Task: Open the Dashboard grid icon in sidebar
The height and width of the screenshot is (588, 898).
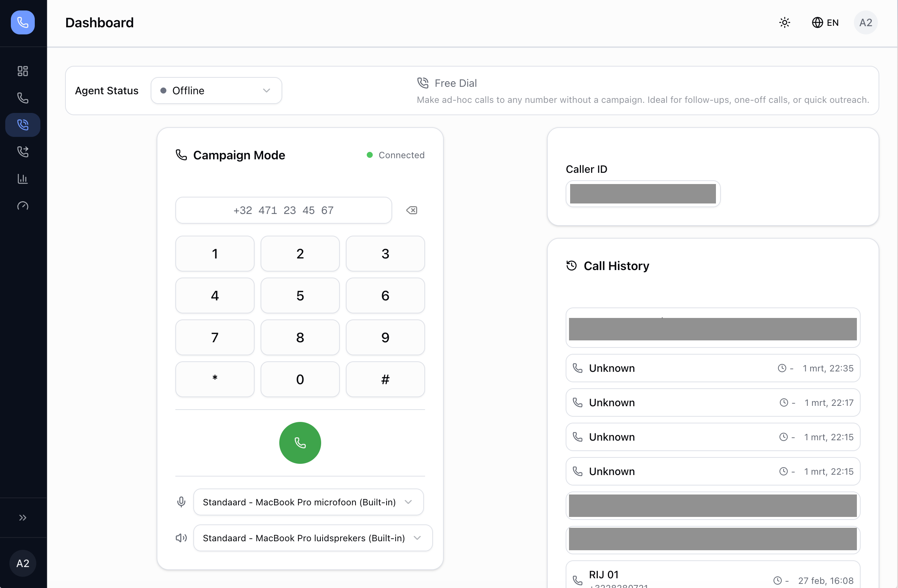Action: coord(23,71)
